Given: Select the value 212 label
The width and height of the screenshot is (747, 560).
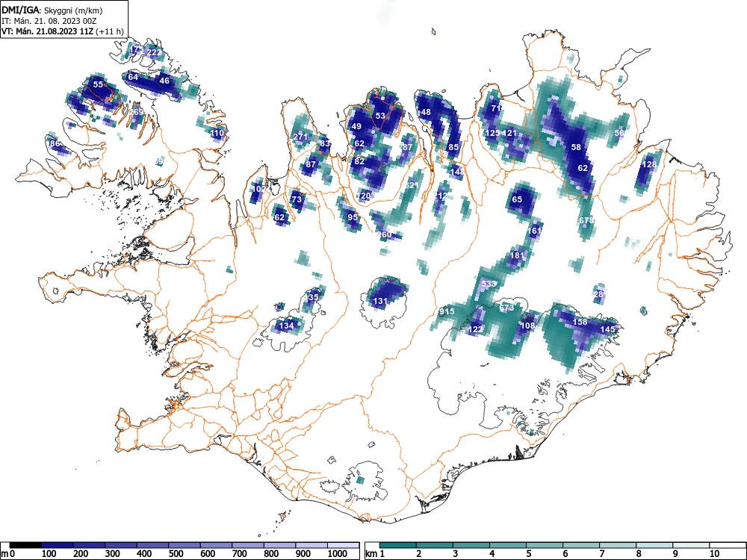Looking at the screenshot, I should 441,195.
